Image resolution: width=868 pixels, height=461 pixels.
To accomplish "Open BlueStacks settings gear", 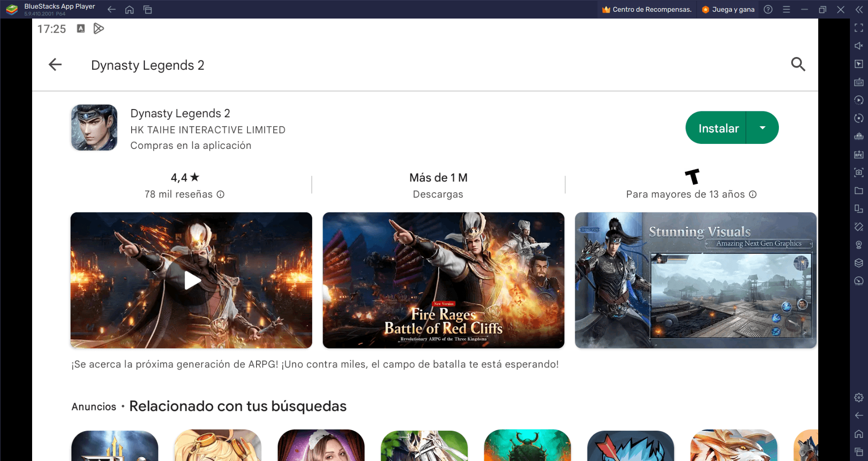I will click(859, 398).
